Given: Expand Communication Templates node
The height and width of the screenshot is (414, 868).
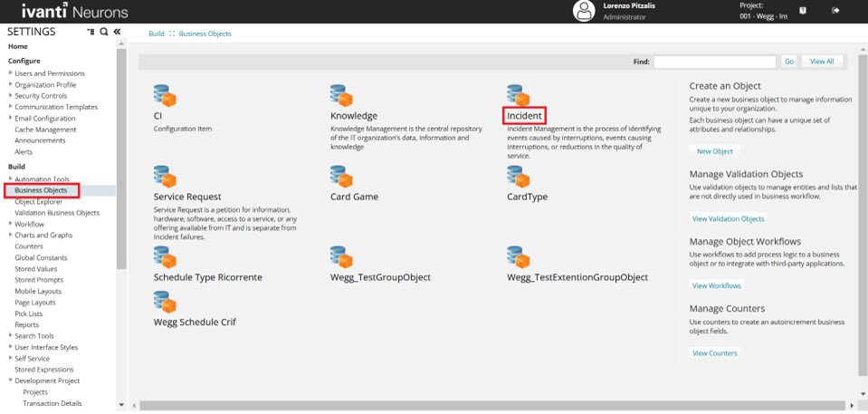Looking at the screenshot, I should [11, 107].
